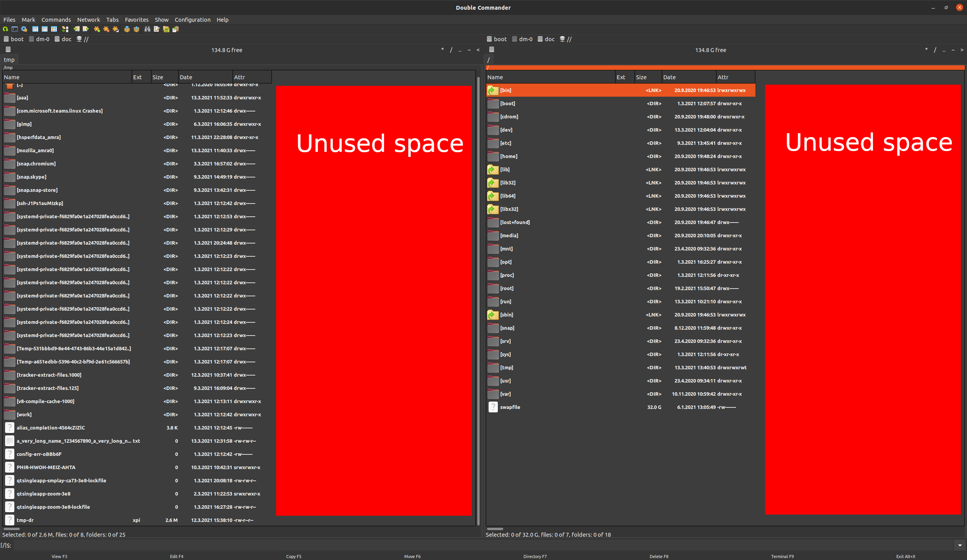The image size is (967, 560).
Task: Open the search binoculars icon
Action: pos(148,29)
